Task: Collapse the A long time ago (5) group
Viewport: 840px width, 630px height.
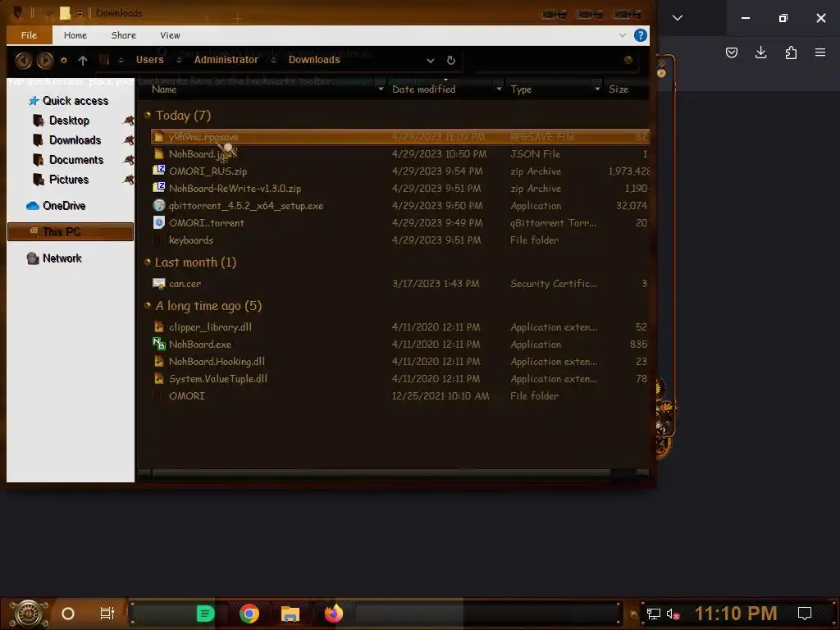Action: point(148,305)
